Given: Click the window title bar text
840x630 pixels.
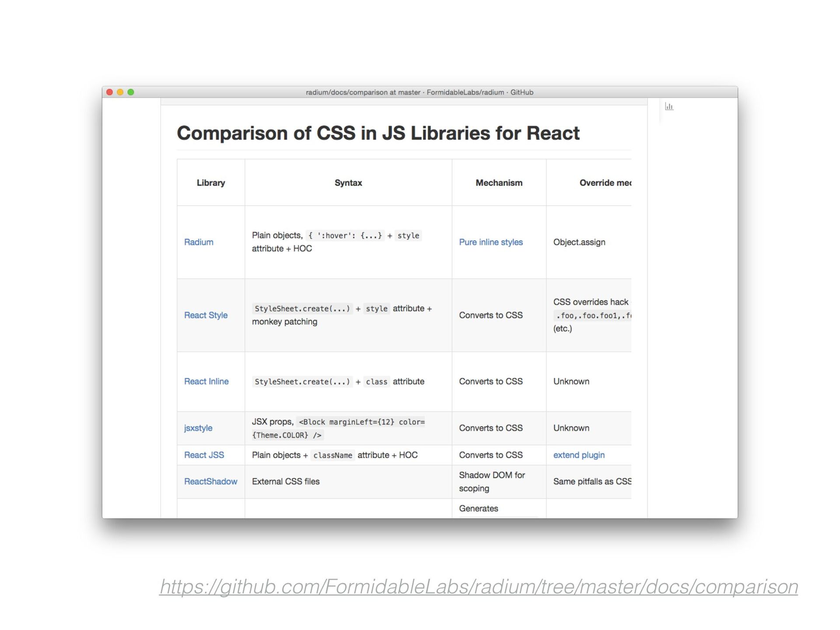Looking at the screenshot, I should tap(420, 92).
